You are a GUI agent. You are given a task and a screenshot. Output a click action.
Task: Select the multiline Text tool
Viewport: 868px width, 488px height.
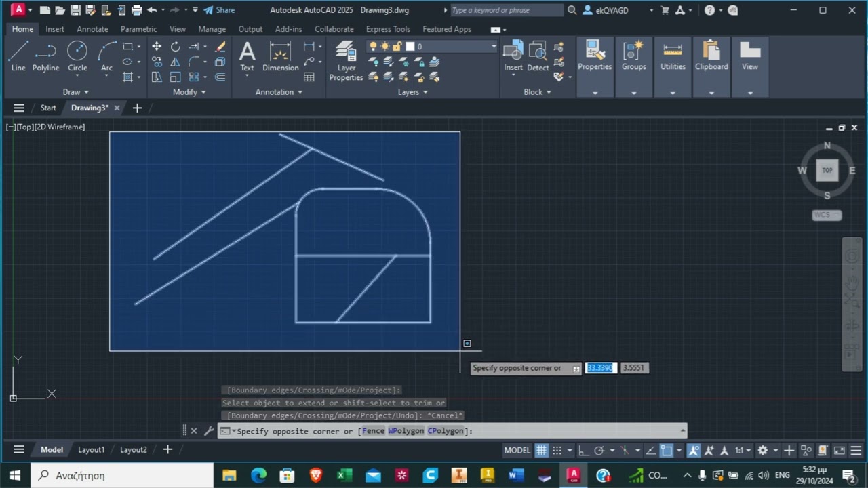[247, 56]
